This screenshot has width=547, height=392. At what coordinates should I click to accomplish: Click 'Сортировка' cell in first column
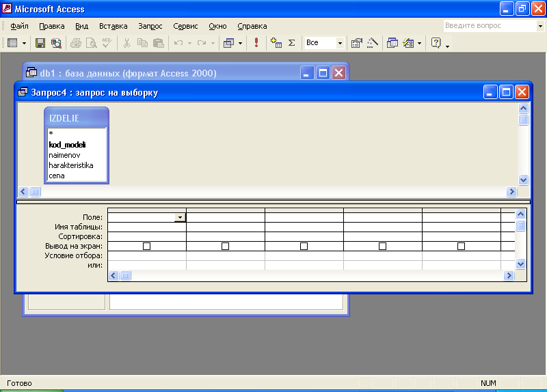point(147,236)
